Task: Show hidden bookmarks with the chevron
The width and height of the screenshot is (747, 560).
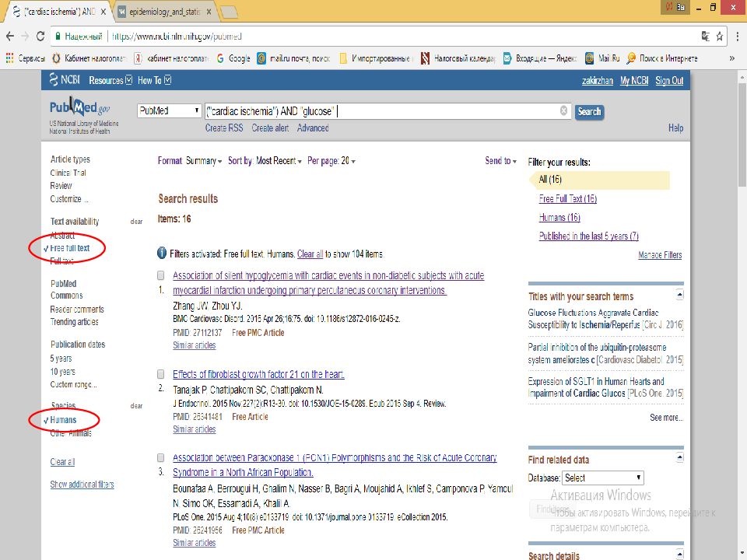Action: click(x=731, y=58)
